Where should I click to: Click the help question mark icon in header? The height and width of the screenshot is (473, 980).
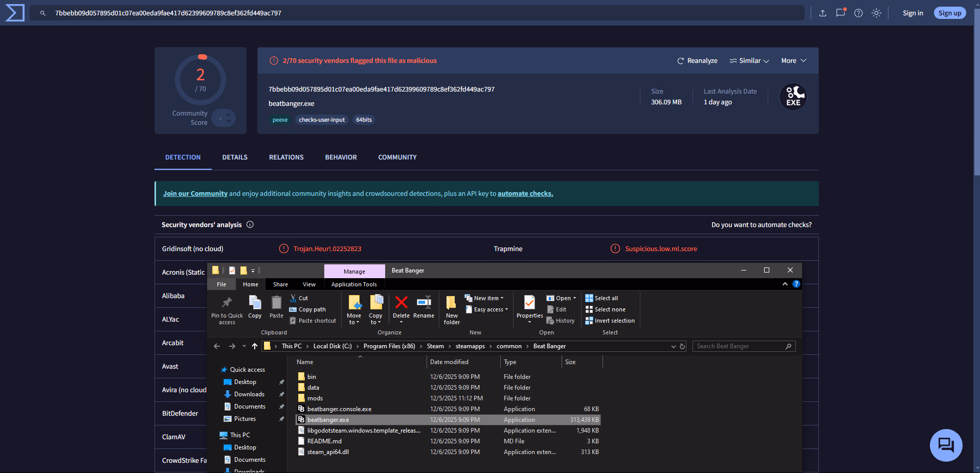point(858,13)
